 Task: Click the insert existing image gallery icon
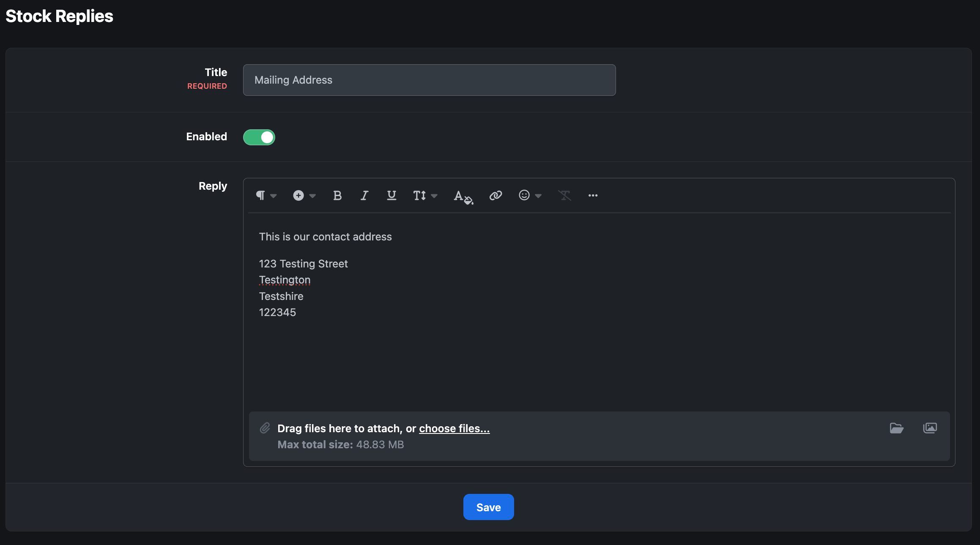tap(930, 428)
